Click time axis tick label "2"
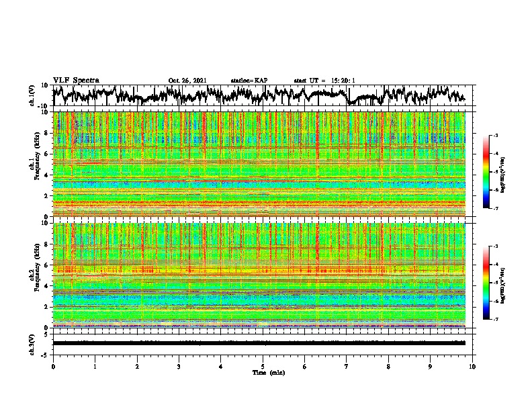532x411 pixels. [x=137, y=367]
